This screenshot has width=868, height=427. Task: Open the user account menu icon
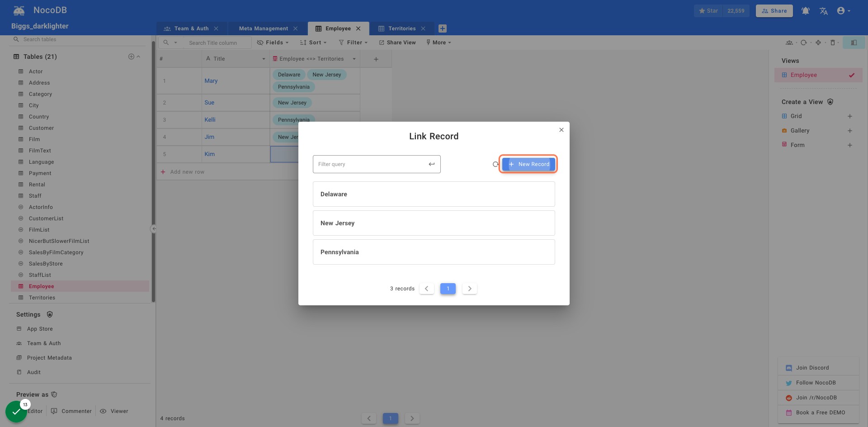pyautogui.click(x=844, y=11)
